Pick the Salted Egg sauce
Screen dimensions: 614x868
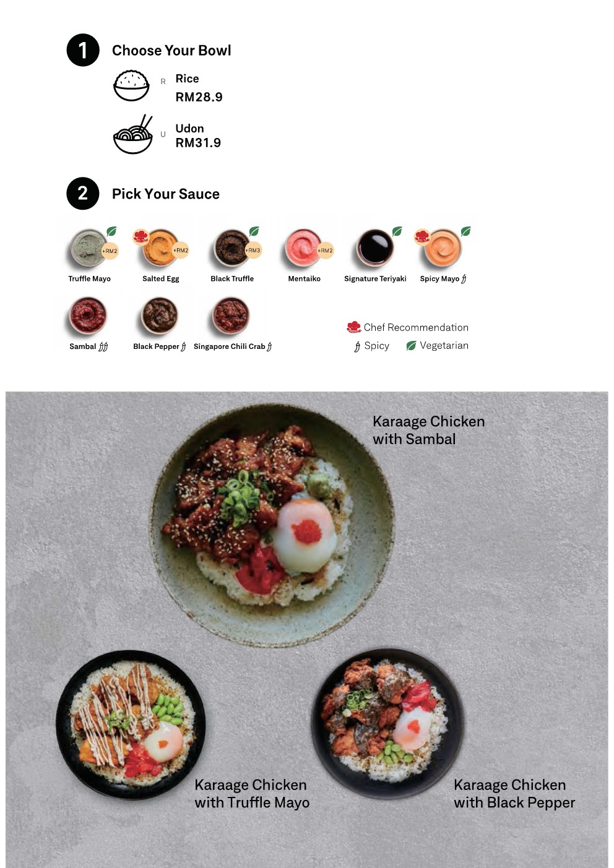(x=160, y=248)
